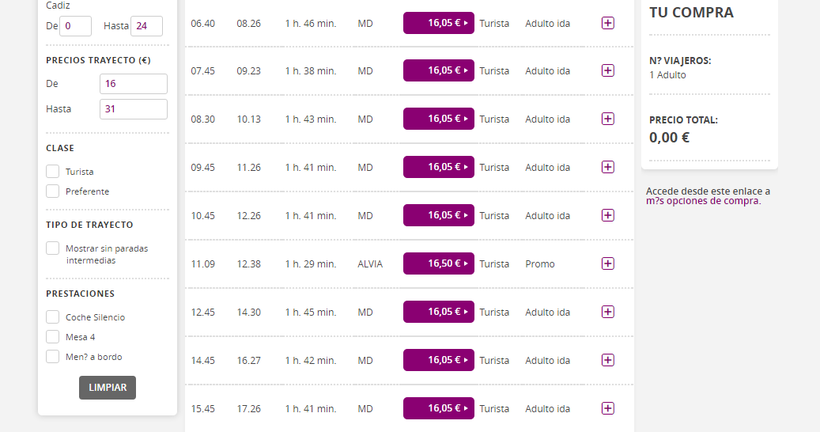Enable Coche Silencio filter
820x432 pixels.
[53, 317]
